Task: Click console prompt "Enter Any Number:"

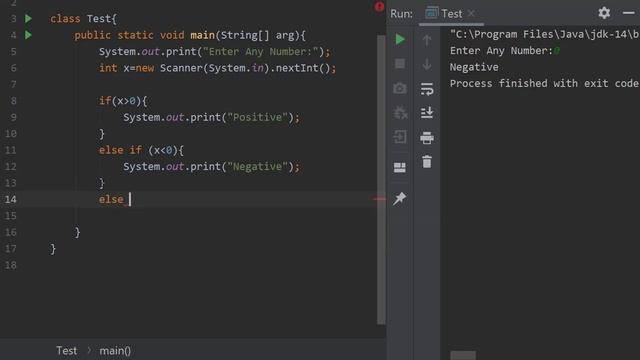Action: tap(501, 51)
